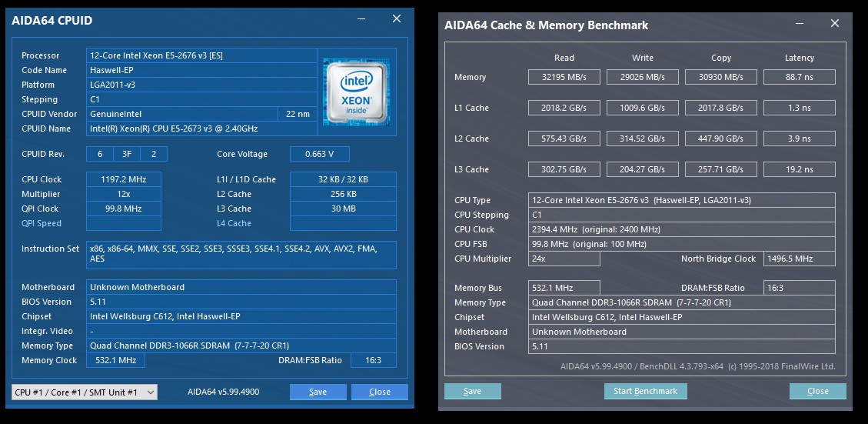Click North Bridge Clock 1496.5 MHz field
The height and width of the screenshot is (424, 868).
coord(800,259)
